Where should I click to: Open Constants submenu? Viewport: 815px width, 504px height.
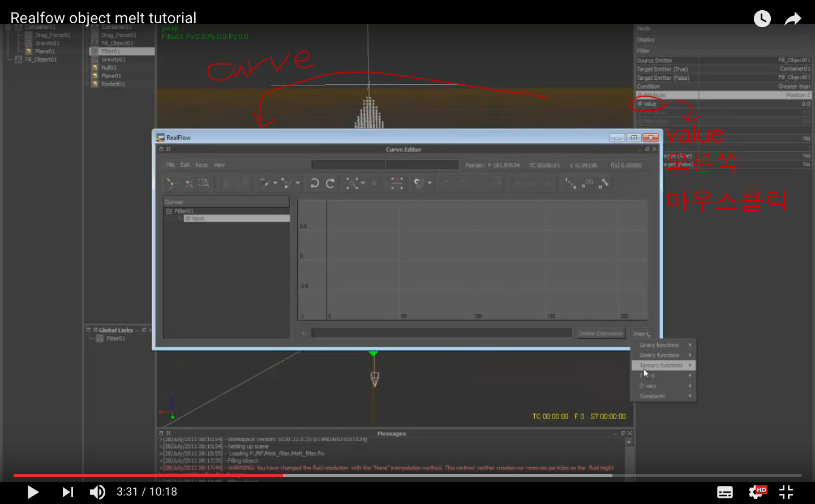663,396
